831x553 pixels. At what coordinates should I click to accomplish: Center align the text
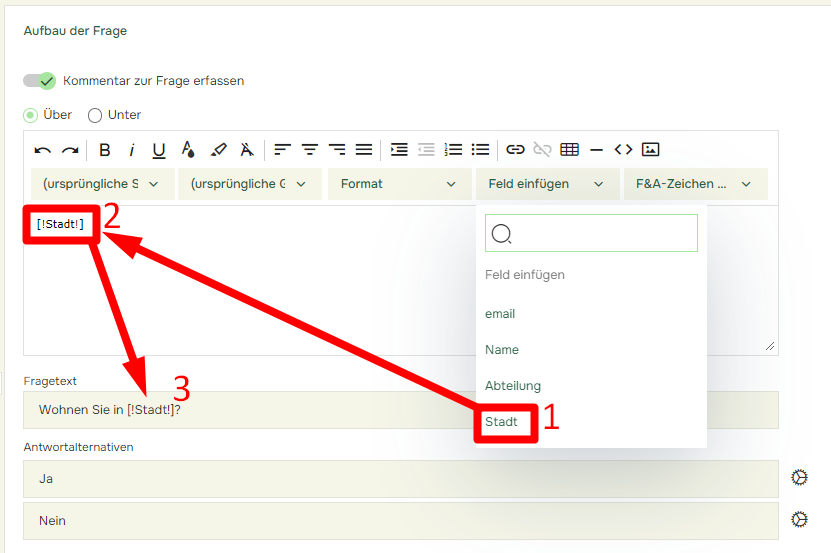[310, 150]
